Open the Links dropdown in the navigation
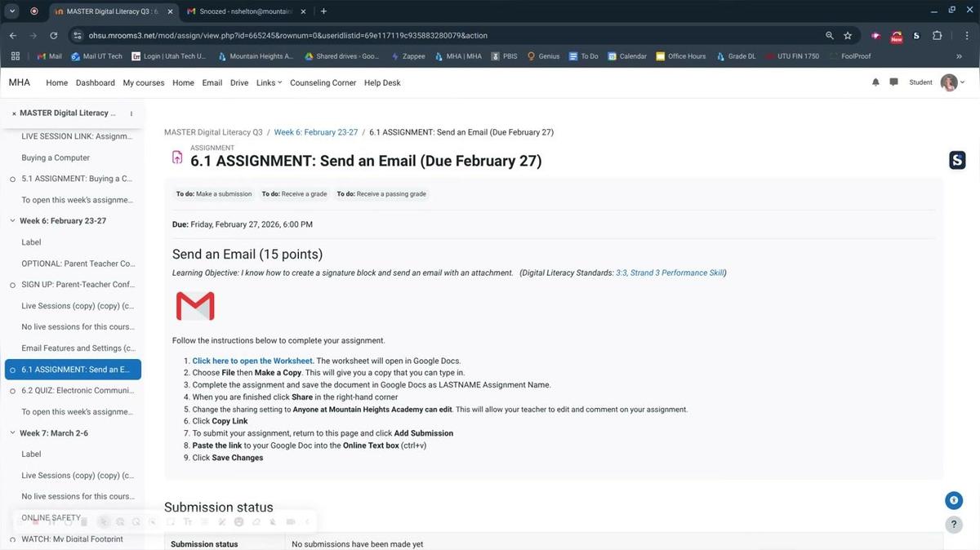Image resolution: width=980 pixels, height=550 pixels. click(267, 82)
